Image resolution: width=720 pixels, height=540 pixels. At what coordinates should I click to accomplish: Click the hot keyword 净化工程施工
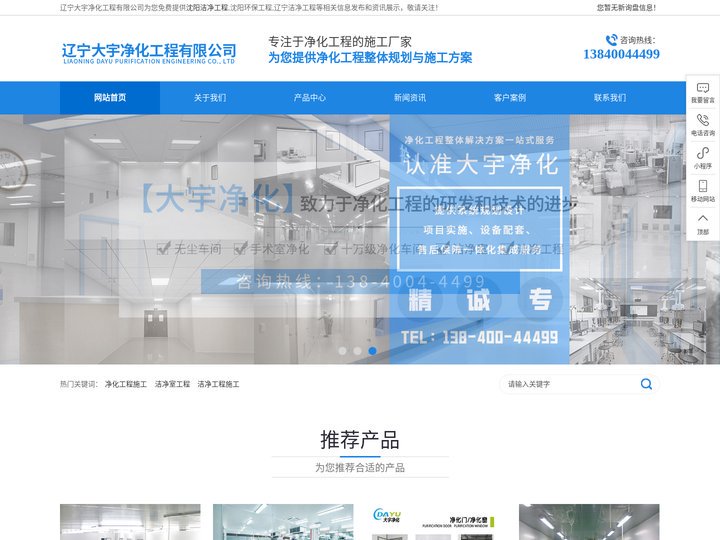[126, 384]
